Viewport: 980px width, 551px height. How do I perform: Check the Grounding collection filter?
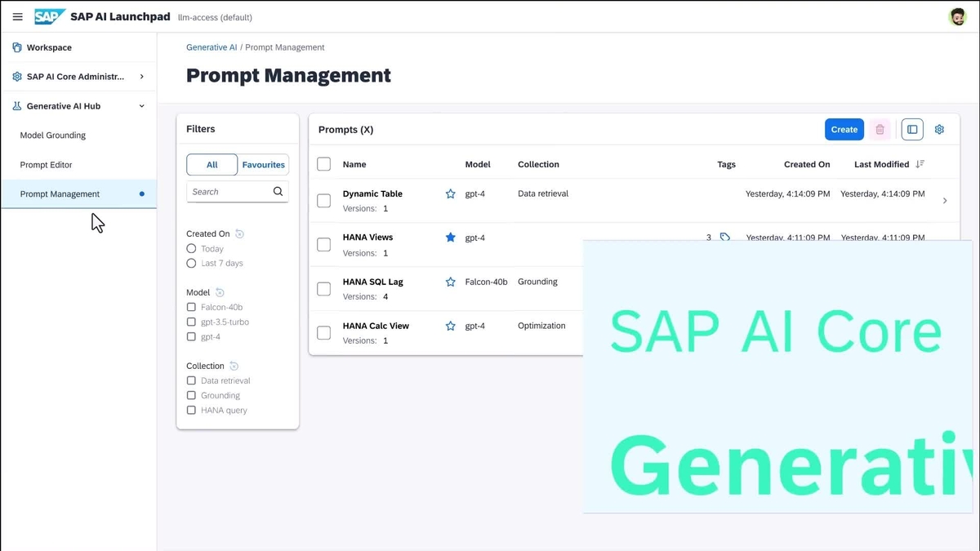pyautogui.click(x=189, y=395)
